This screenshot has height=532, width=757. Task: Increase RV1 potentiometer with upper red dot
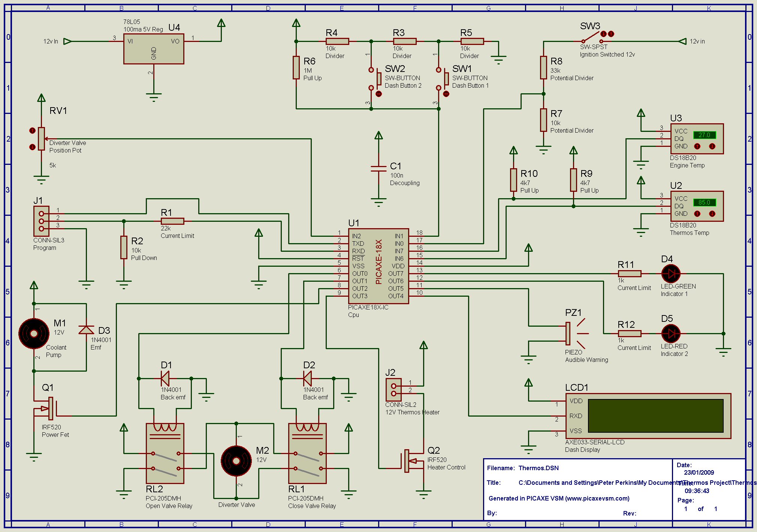32,130
